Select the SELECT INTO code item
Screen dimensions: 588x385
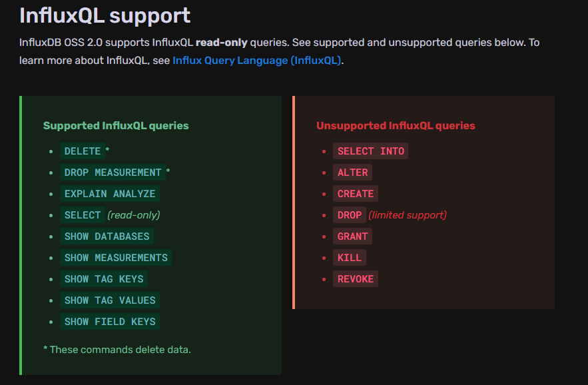[x=370, y=151]
